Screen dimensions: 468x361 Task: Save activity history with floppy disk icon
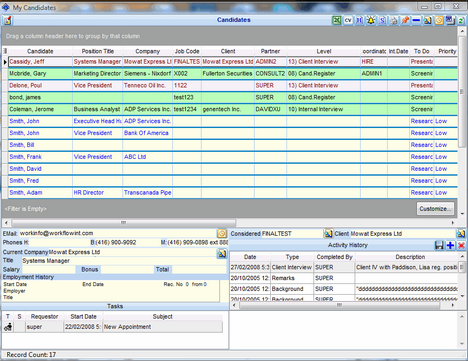tap(439, 246)
